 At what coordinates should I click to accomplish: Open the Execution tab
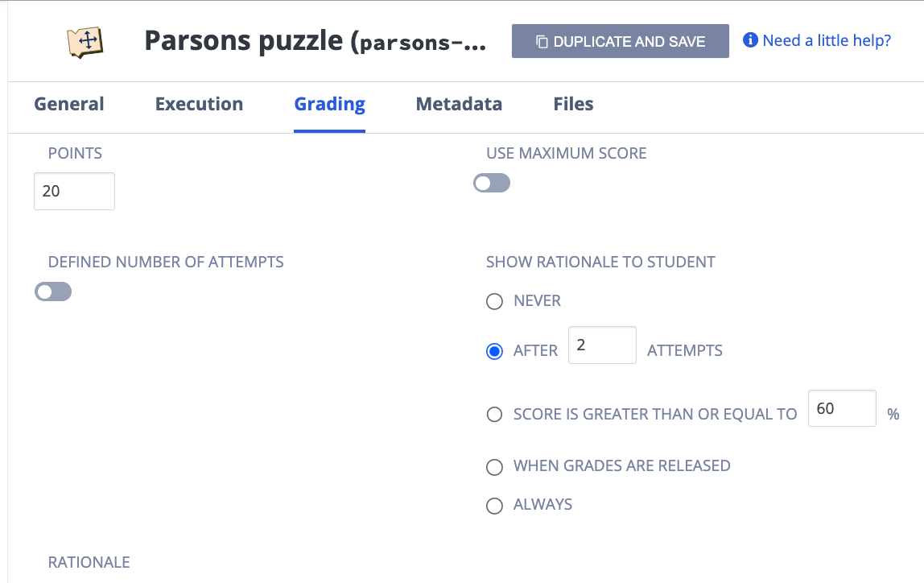pyautogui.click(x=199, y=104)
